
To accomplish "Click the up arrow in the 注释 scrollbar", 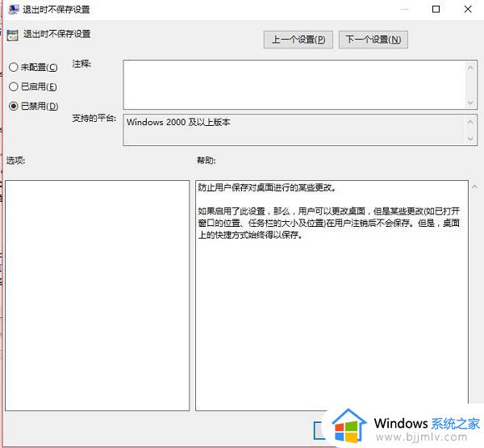I will click(470, 67).
